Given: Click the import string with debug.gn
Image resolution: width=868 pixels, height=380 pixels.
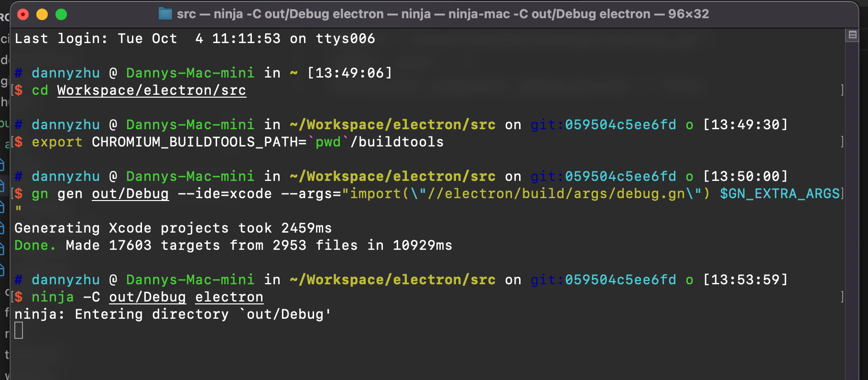Looking at the screenshot, I should pyautogui.click(x=526, y=194).
